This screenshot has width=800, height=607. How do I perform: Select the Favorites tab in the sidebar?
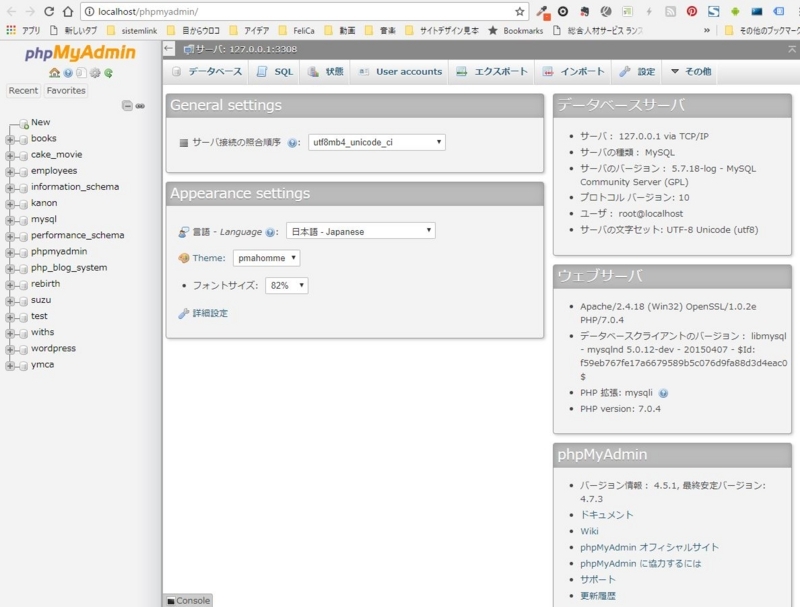click(x=65, y=90)
